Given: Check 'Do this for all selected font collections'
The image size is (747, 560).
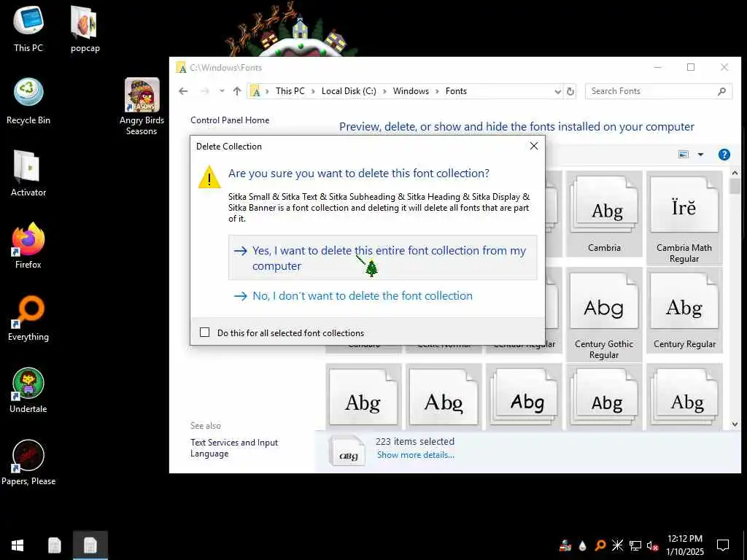Looking at the screenshot, I should (205, 332).
